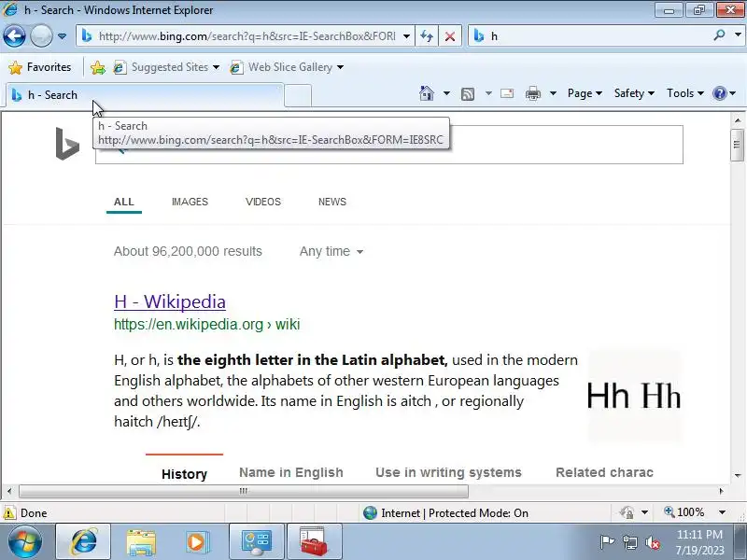Select the 'h - Search' browser tab
This screenshot has height=560, width=747.
(x=146, y=95)
